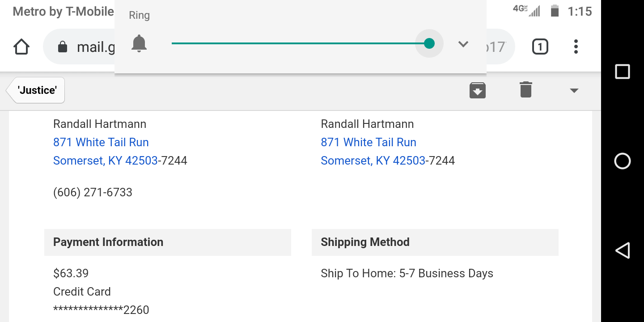
Task: Tap the site lock security icon
Action: (x=63, y=47)
